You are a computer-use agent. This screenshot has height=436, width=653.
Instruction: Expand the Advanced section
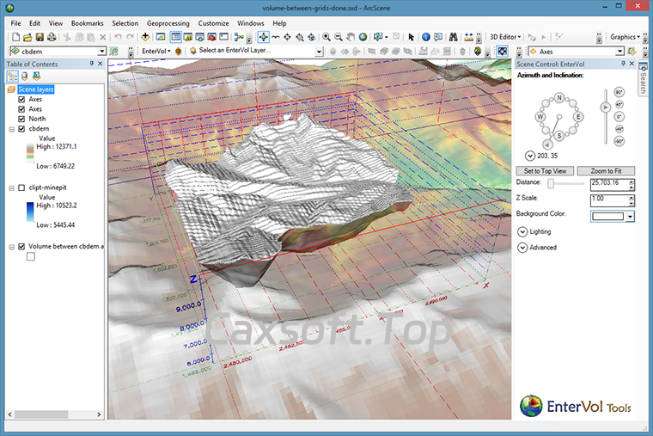(x=523, y=247)
